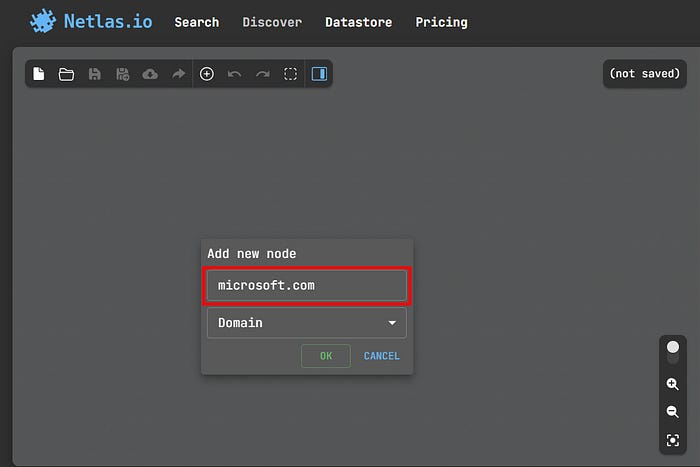Image resolution: width=700 pixels, height=467 pixels.
Task: Fit graph to screen icon
Action: pos(673,441)
